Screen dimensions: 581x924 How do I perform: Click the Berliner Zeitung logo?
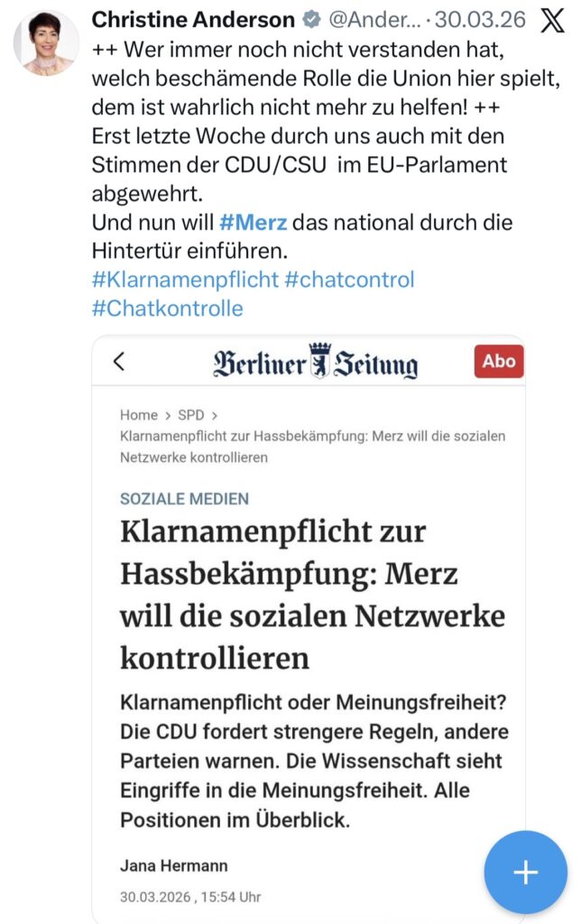click(315, 363)
